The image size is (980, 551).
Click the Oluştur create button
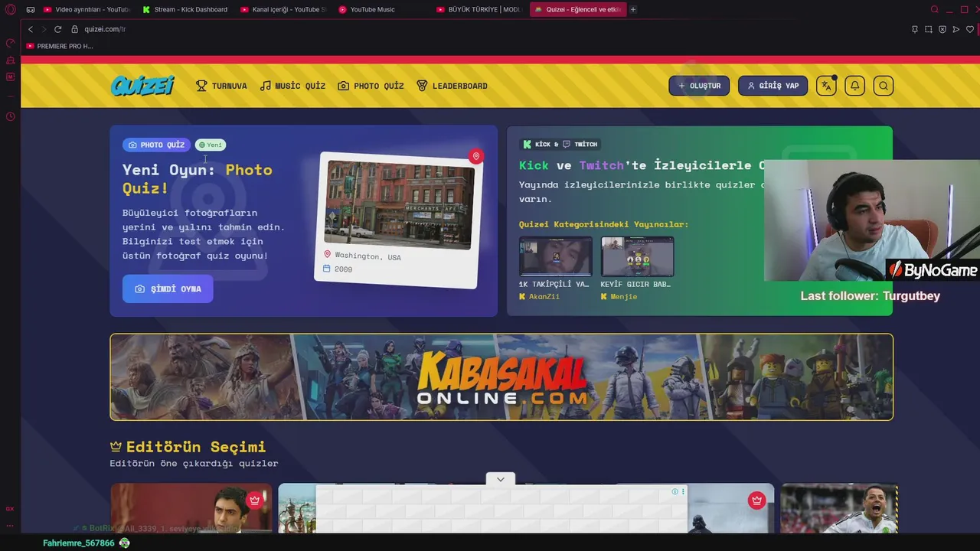(699, 86)
